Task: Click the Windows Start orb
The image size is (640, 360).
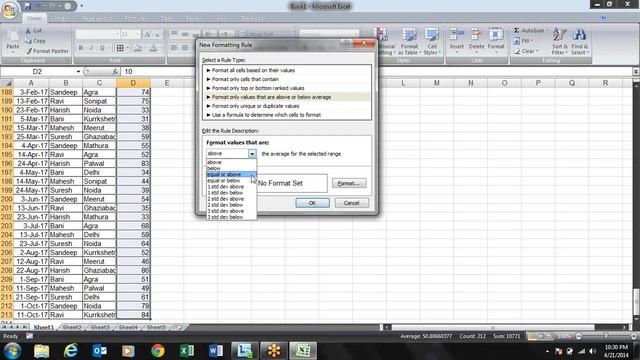Action: click(12, 351)
